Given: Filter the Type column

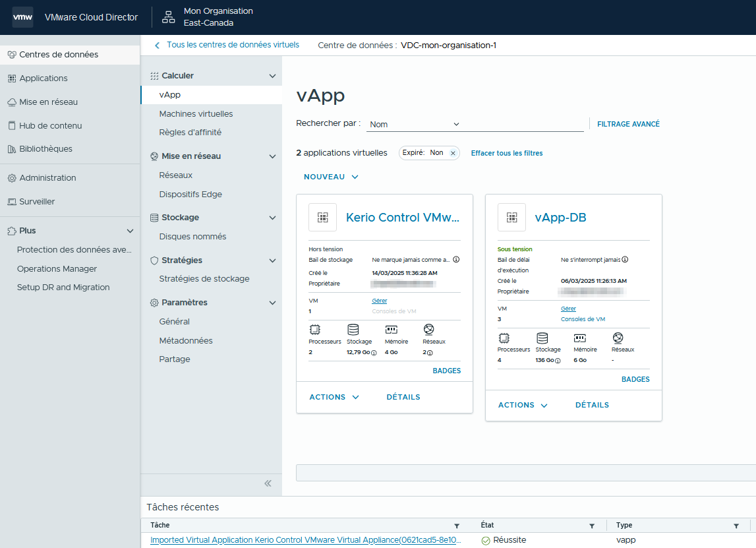Looking at the screenshot, I should click(x=736, y=526).
